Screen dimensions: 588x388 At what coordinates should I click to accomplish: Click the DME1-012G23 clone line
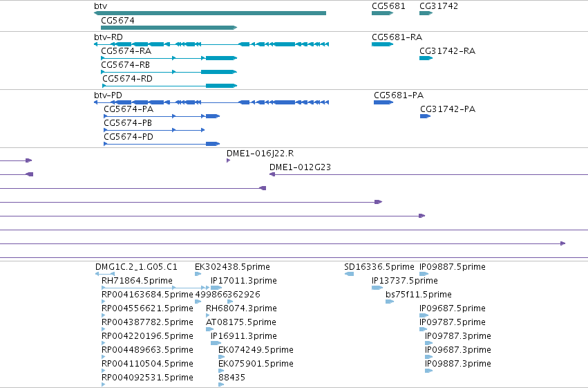pyautogui.click(x=428, y=174)
